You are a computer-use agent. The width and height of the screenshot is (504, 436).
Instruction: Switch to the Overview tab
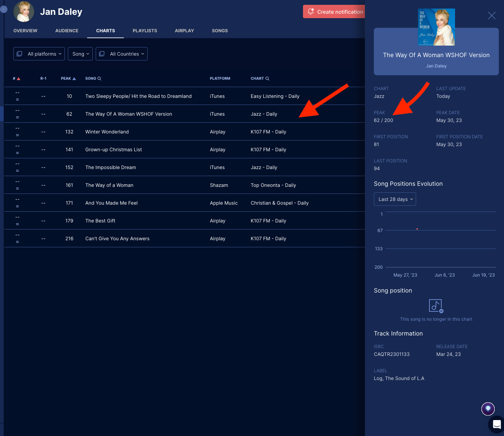point(25,31)
